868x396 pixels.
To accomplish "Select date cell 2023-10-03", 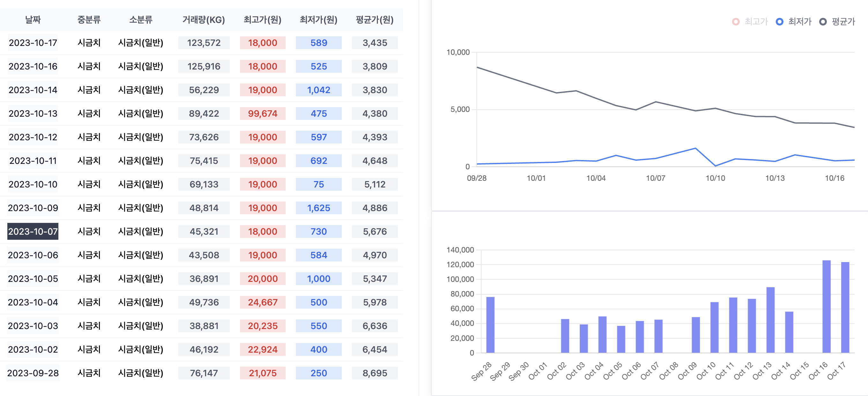I will click(33, 326).
